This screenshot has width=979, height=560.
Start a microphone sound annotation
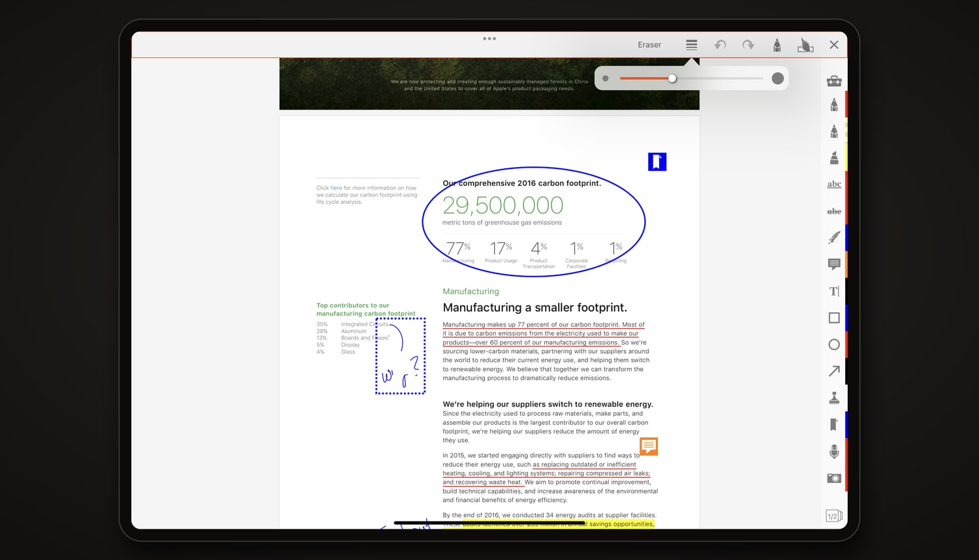834,452
